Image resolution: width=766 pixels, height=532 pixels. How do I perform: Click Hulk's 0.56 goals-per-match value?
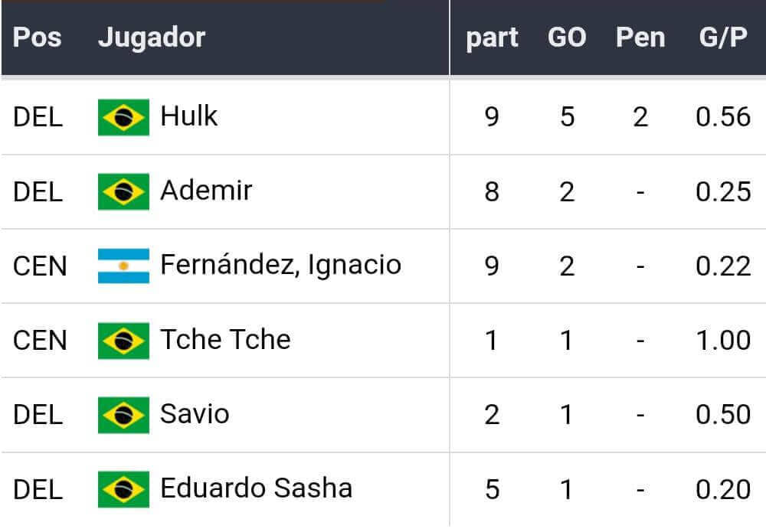coord(722,117)
